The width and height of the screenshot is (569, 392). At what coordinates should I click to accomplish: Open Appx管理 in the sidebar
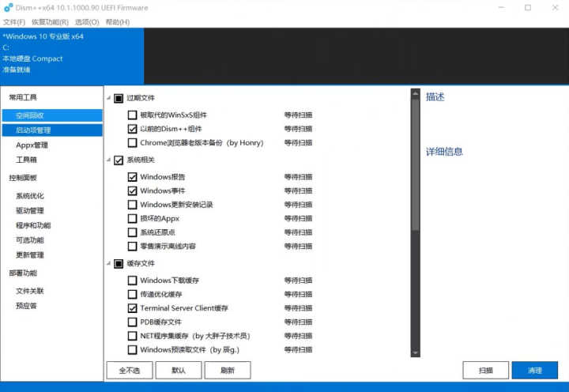click(32, 145)
